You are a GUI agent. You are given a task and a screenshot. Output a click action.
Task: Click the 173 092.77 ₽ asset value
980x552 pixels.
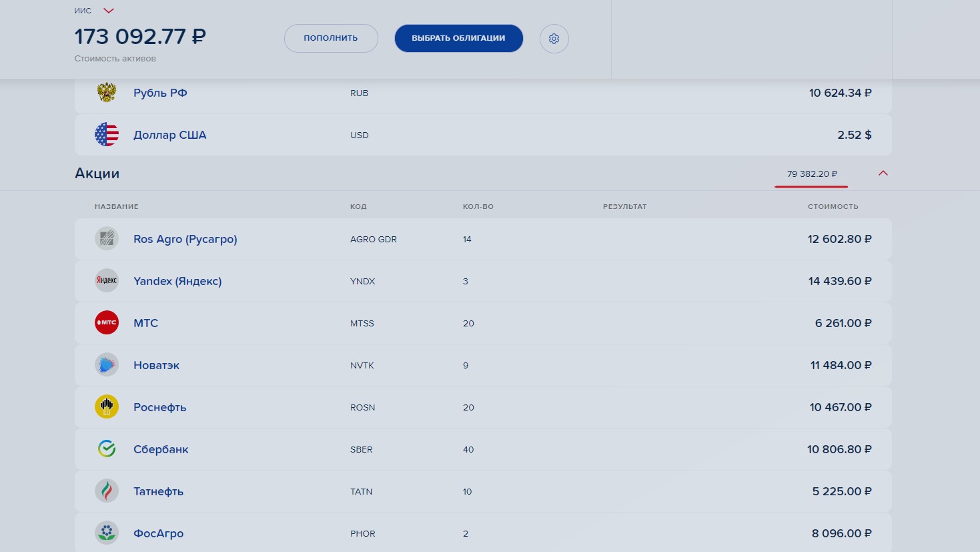(140, 36)
